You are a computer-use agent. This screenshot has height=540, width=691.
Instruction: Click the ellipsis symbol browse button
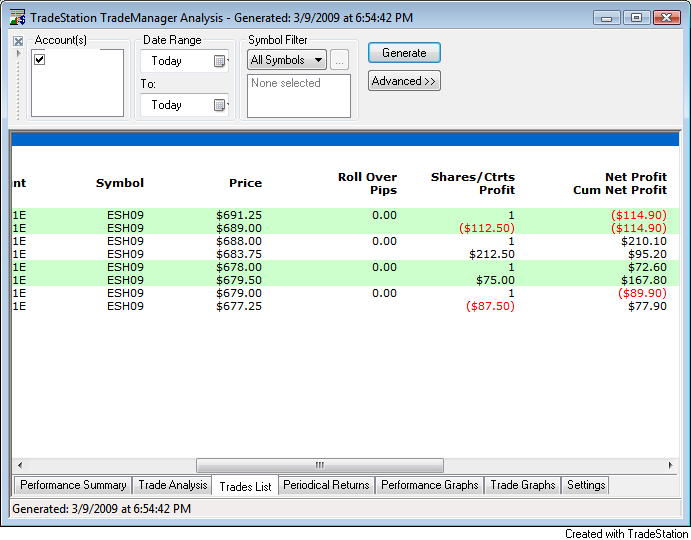tap(339, 60)
